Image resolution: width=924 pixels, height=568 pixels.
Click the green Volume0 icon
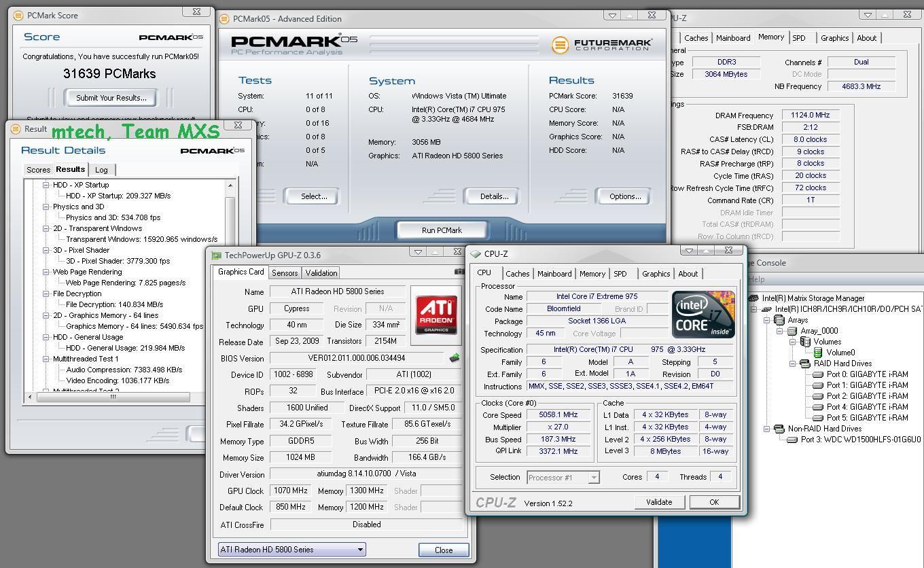pos(817,353)
